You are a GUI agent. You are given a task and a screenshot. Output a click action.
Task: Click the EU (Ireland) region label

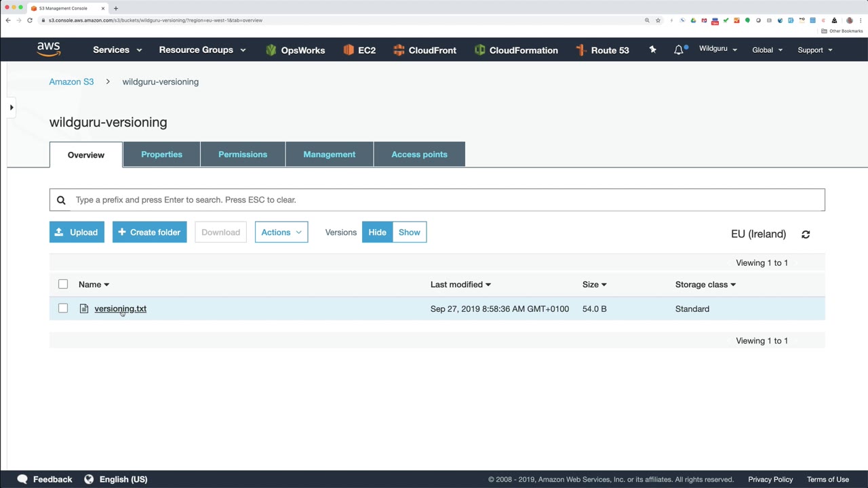(758, 234)
